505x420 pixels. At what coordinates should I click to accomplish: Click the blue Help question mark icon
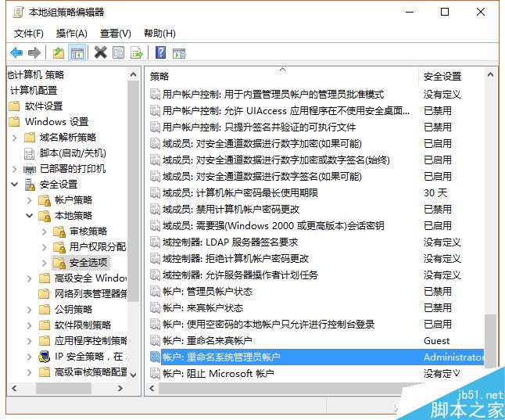click(160, 53)
